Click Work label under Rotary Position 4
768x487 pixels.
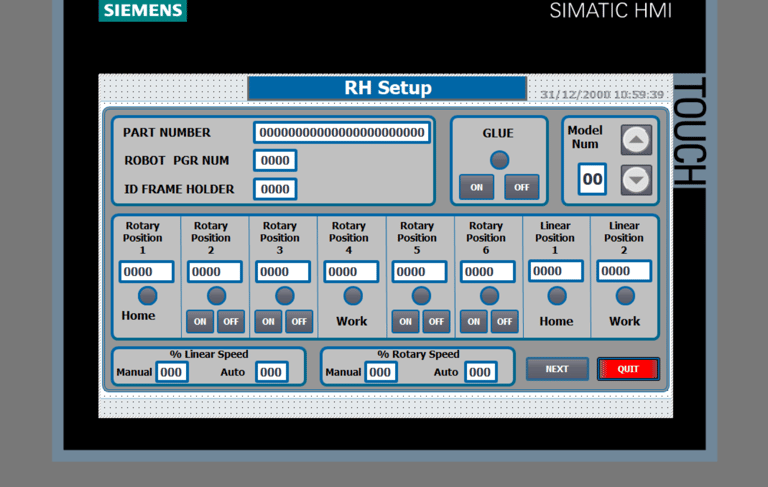[x=352, y=321]
